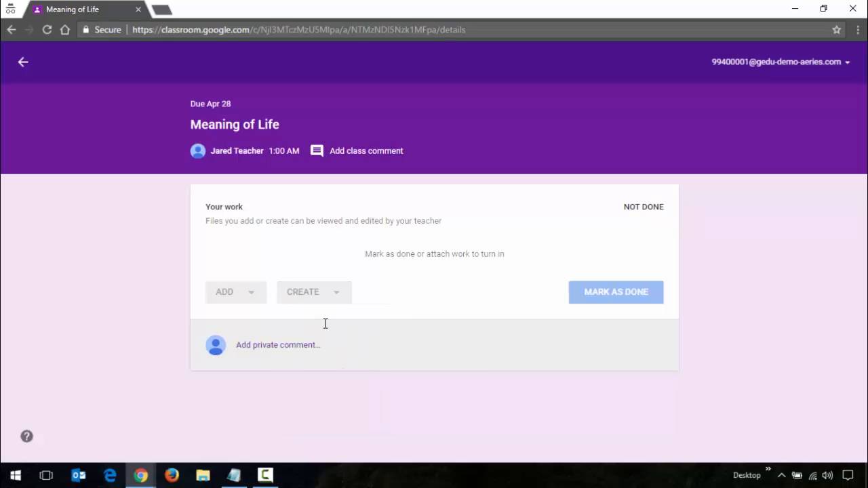Click the back arrow in Classroom header
Image resolution: width=868 pixels, height=488 pixels.
(23, 62)
